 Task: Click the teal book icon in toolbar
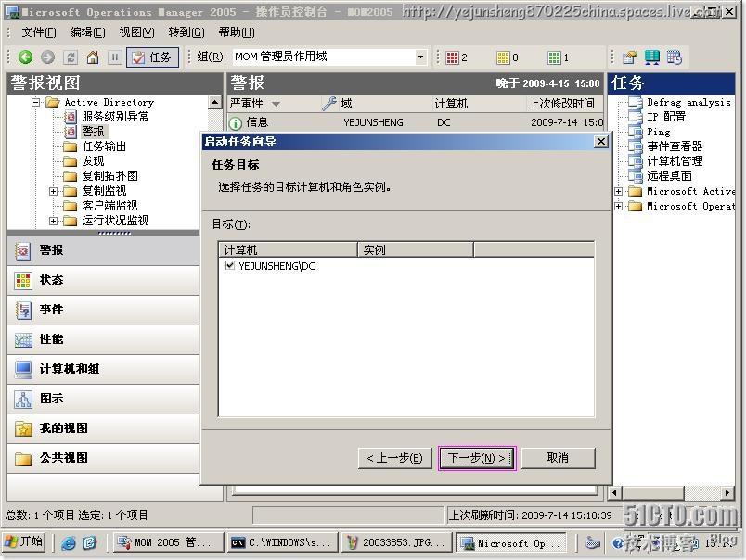pyautogui.click(x=651, y=57)
